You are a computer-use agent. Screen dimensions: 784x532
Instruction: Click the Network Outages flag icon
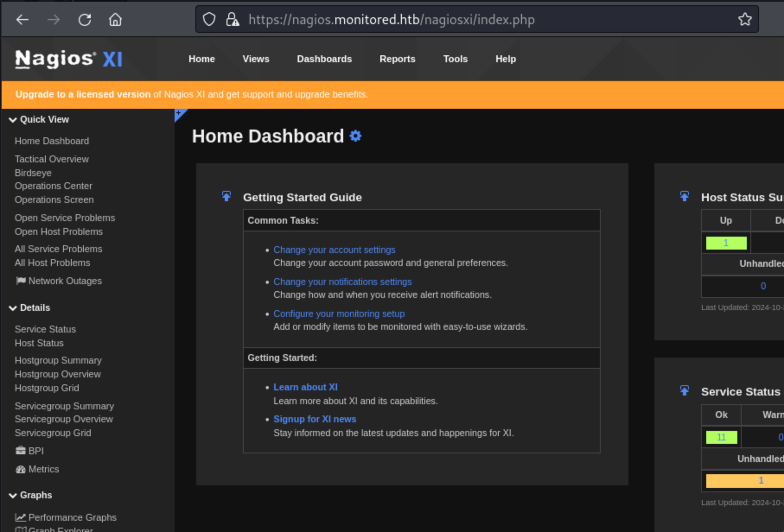(21, 281)
